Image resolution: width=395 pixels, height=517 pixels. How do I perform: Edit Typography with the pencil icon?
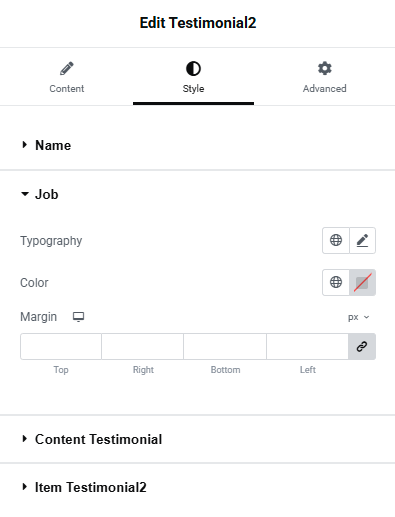[362, 240]
